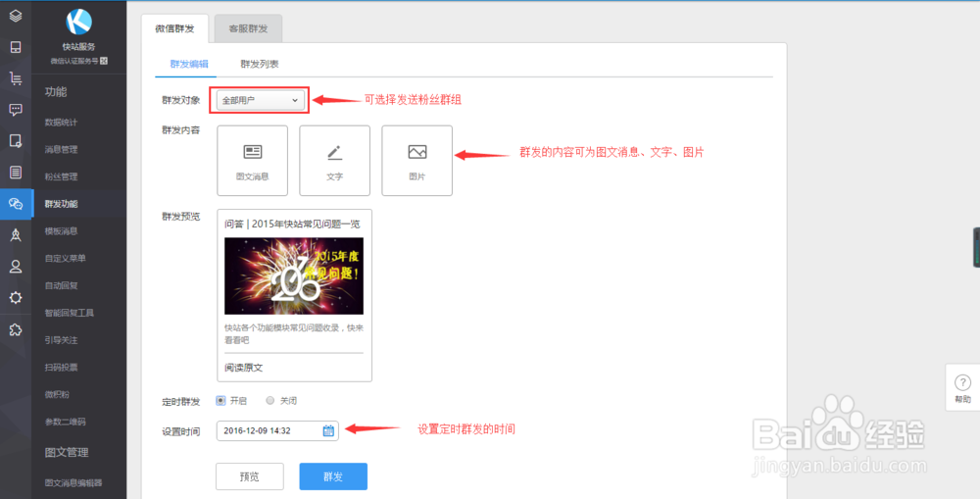
Task: Open the document list icon in left rail
Action: [x=16, y=172]
